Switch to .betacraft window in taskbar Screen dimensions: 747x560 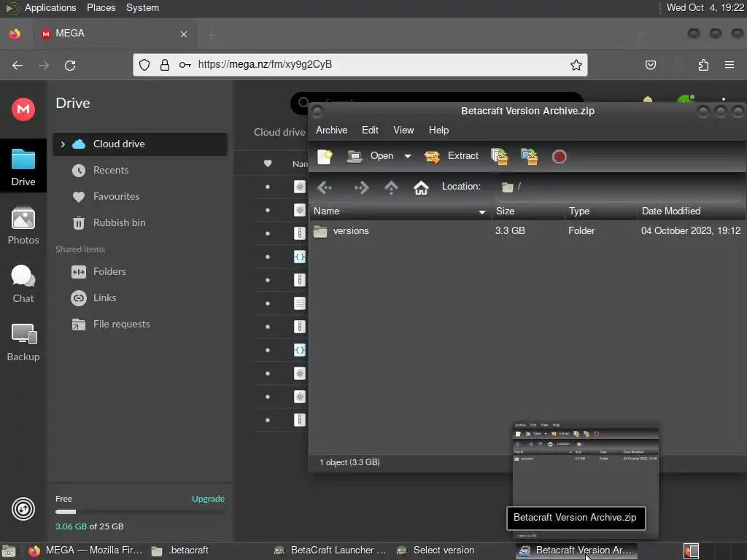pyautogui.click(x=181, y=551)
